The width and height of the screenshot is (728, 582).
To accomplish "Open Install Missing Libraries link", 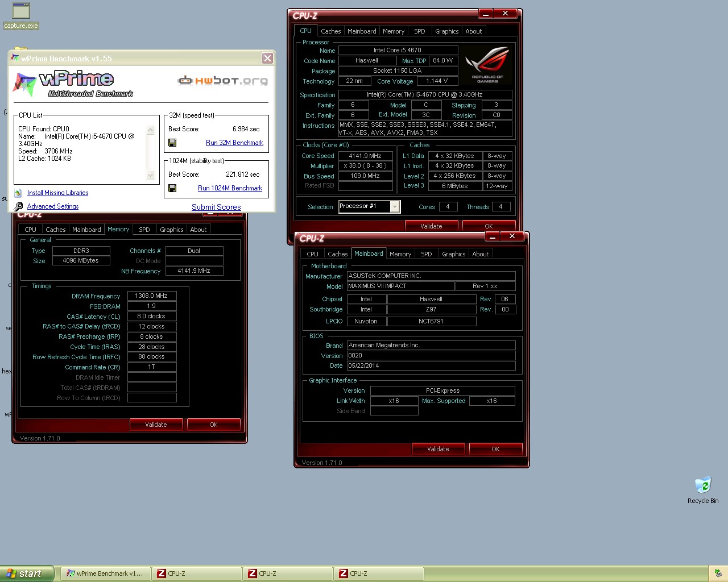I will point(57,193).
